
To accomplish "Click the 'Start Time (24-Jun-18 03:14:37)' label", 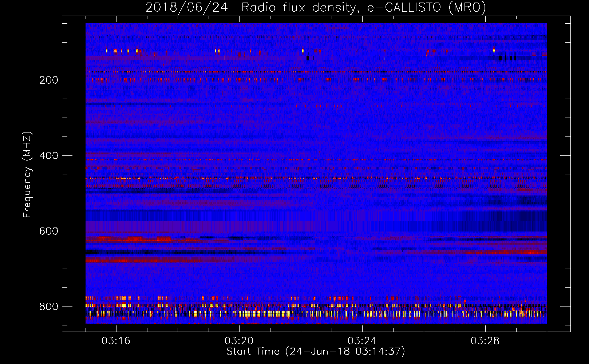I will click(316, 352).
